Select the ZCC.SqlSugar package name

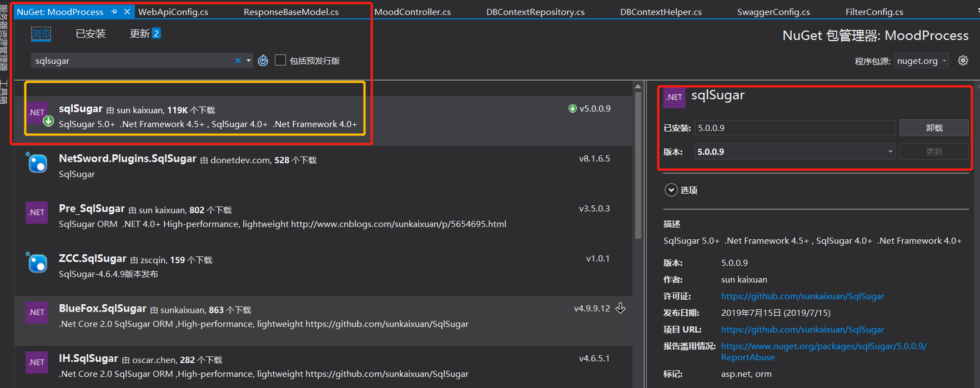[x=93, y=259]
